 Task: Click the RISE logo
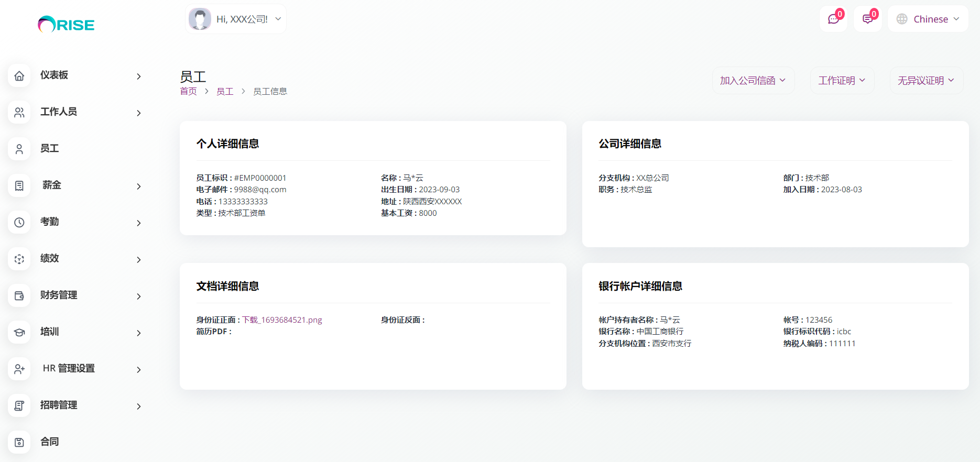point(66,24)
